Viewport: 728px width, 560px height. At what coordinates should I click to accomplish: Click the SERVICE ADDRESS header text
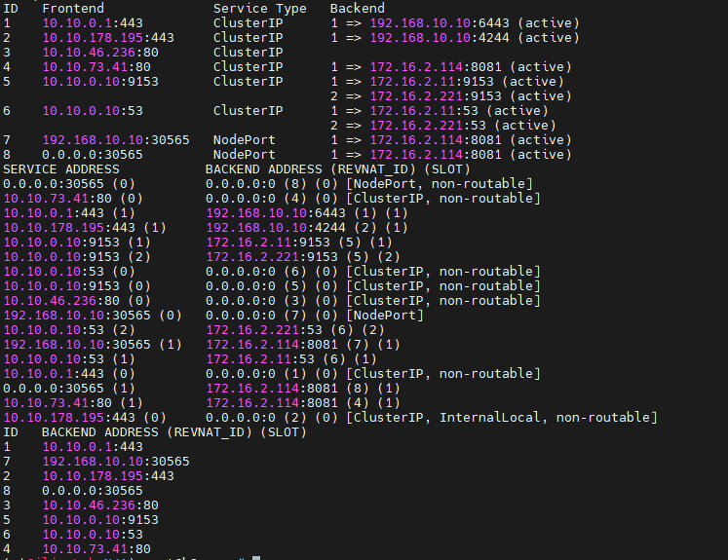pos(57,168)
